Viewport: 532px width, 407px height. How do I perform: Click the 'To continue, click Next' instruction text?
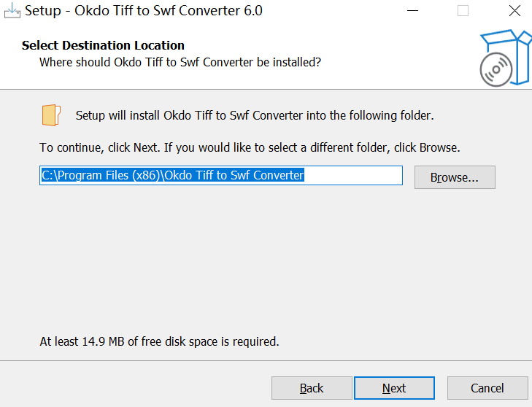click(x=250, y=147)
